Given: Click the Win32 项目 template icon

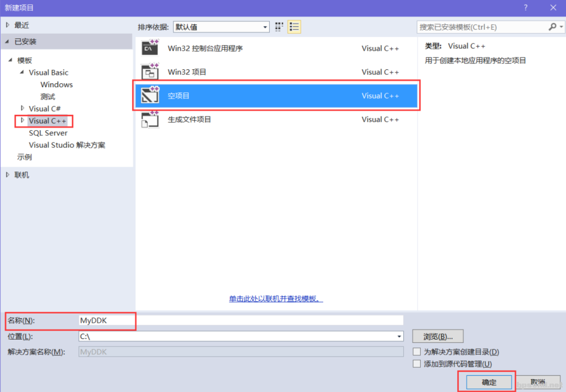Looking at the screenshot, I should pyautogui.click(x=150, y=72).
